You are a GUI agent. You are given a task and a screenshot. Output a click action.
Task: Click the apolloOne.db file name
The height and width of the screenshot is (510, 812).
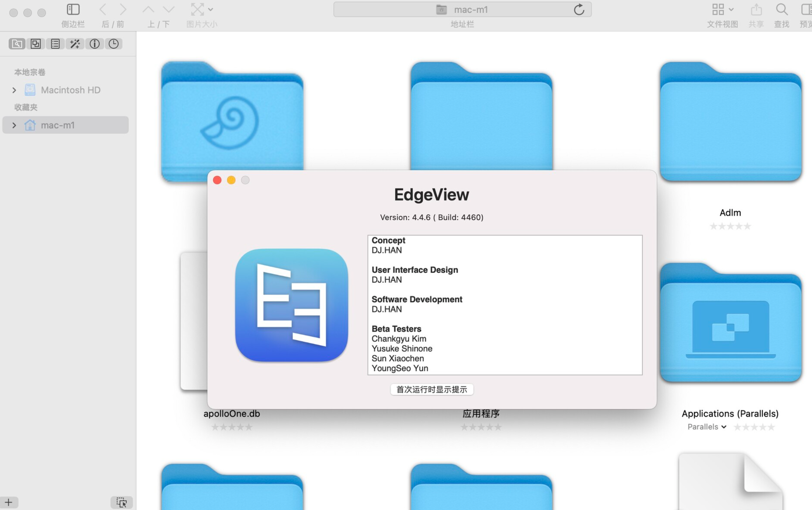pos(232,413)
